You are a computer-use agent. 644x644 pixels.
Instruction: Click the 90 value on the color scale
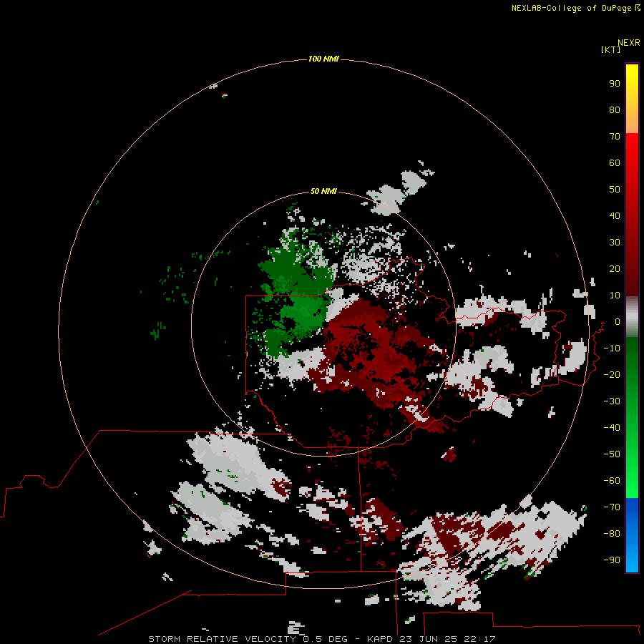pos(615,84)
